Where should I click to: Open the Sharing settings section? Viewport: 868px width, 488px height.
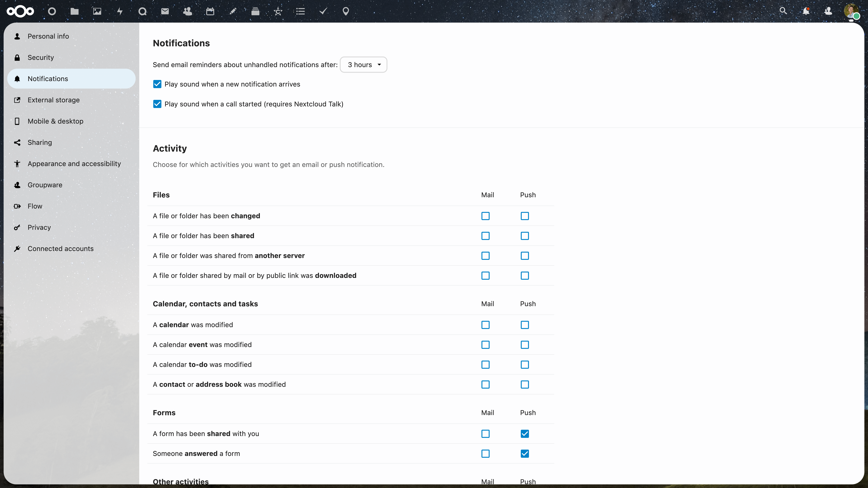[71, 142]
